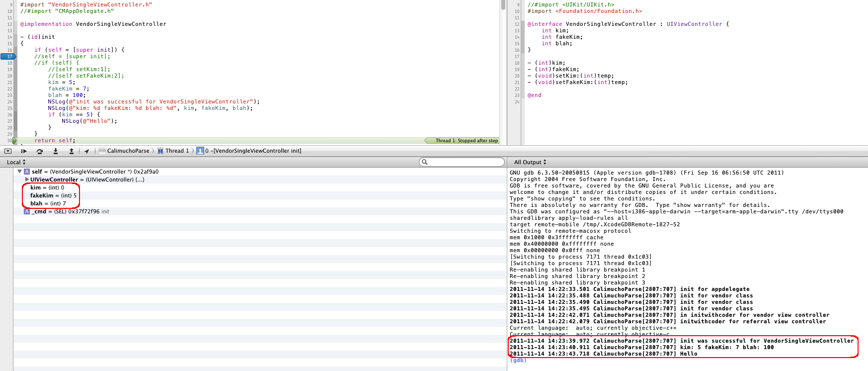Click the self variable type icon

tap(27, 172)
